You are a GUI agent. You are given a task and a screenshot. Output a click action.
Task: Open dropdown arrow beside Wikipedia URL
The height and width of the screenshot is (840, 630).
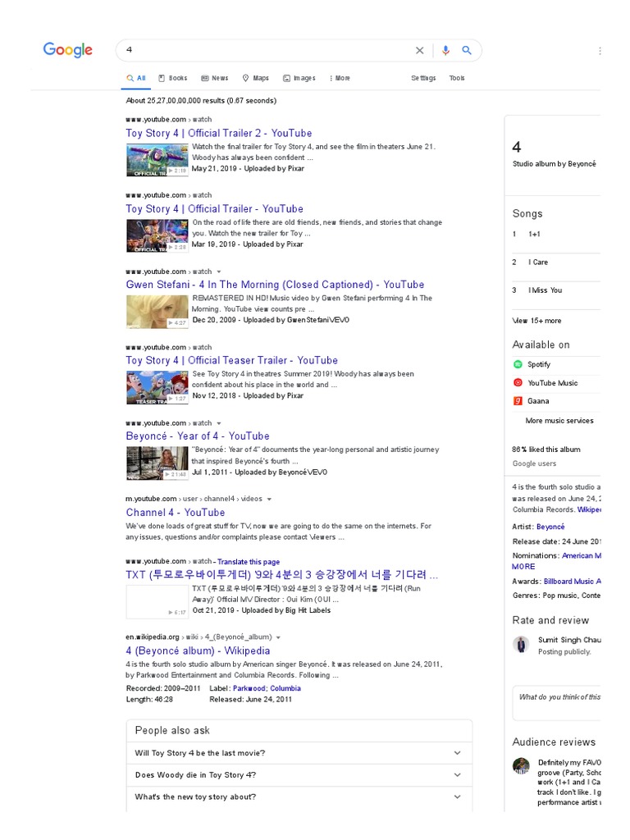(x=279, y=637)
